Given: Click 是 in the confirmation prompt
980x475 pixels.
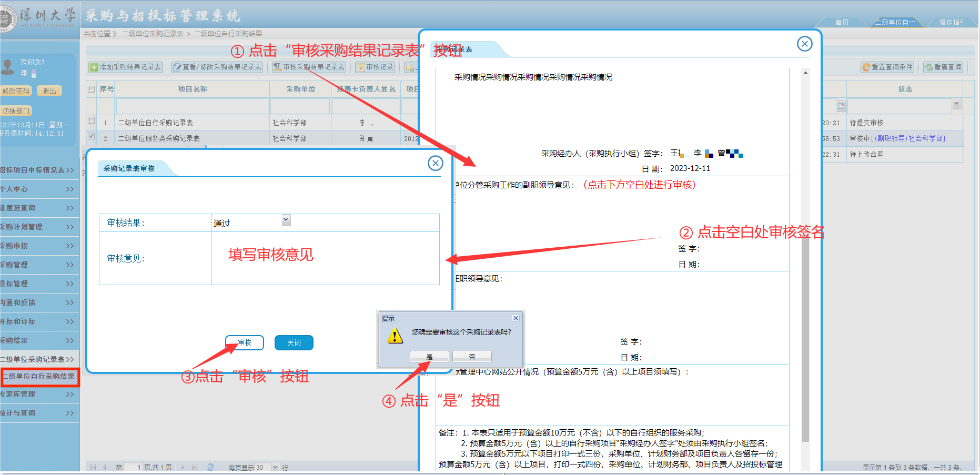Looking at the screenshot, I should pos(429,357).
